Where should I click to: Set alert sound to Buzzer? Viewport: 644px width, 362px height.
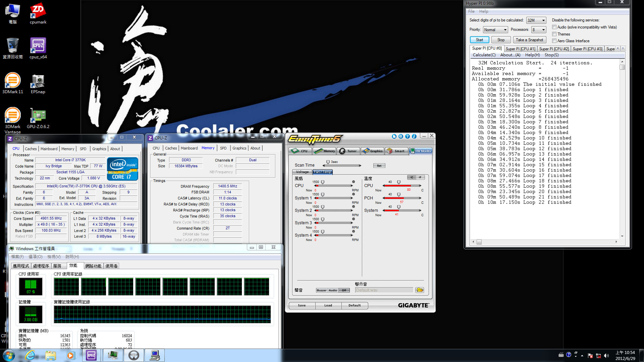tap(321, 290)
